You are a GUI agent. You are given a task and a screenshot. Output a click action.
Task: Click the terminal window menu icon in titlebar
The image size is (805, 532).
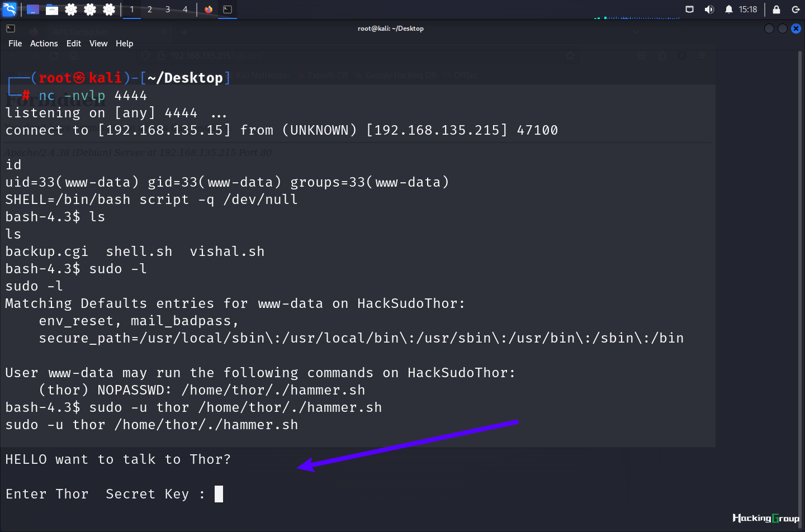(x=11, y=28)
